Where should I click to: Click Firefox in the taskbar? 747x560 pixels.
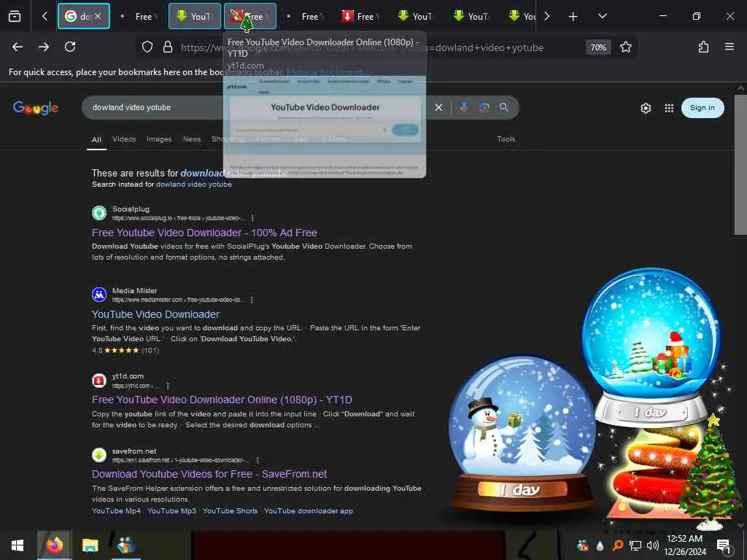click(x=54, y=545)
